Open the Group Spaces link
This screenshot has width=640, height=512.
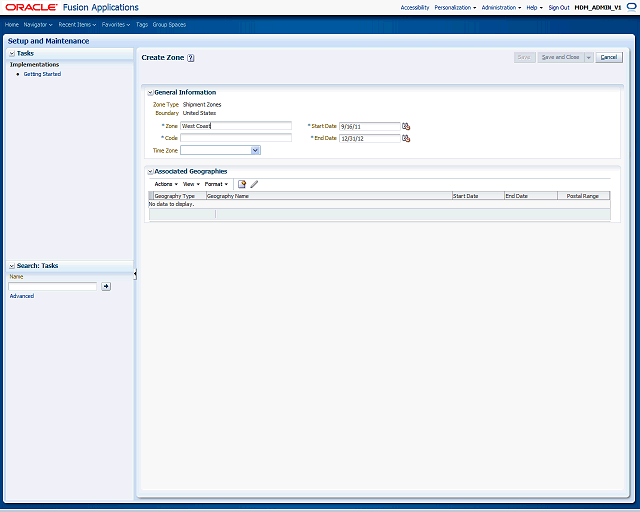[x=169, y=24]
